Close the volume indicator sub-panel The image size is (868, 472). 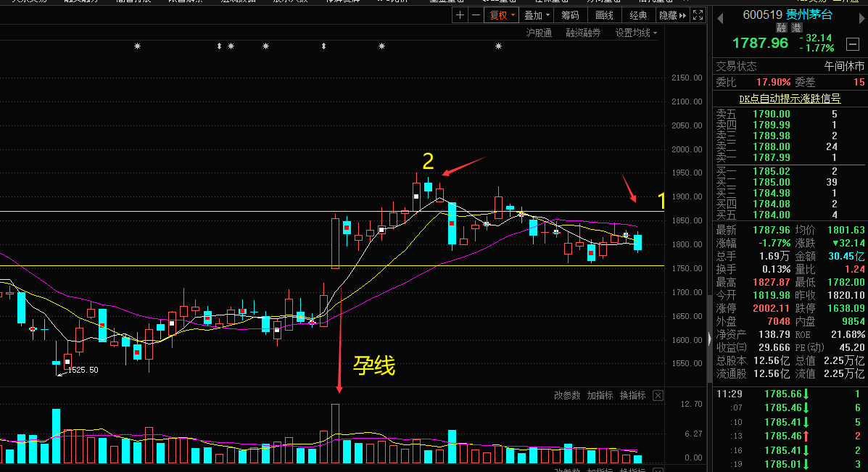tap(658, 396)
